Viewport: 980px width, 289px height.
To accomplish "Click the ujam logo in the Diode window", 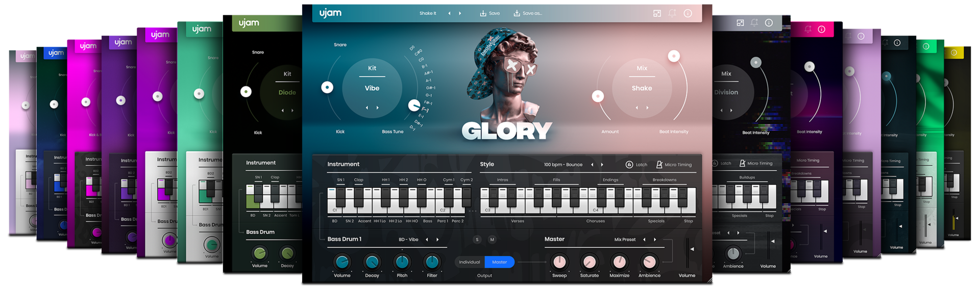I will pyautogui.click(x=249, y=22).
